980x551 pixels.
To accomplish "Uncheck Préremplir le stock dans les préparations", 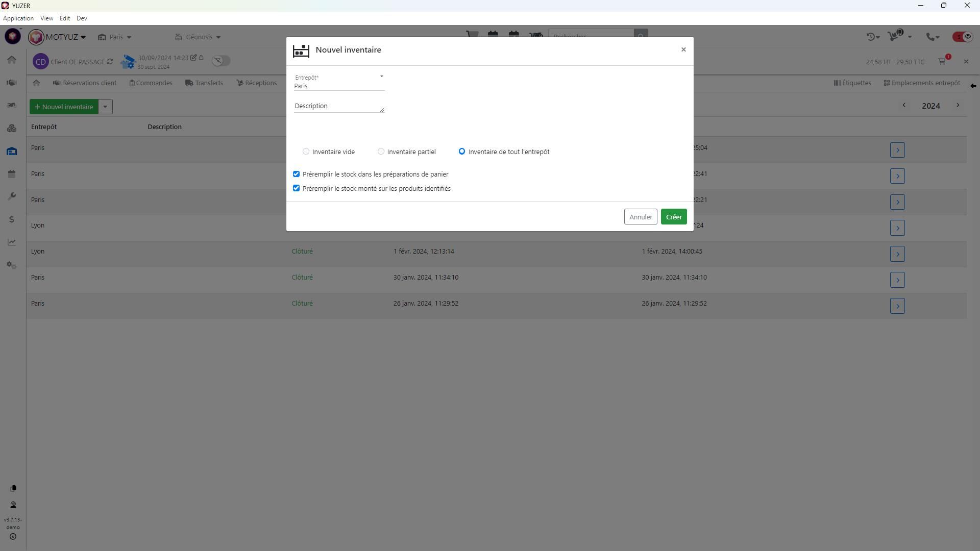I will point(296,174).
